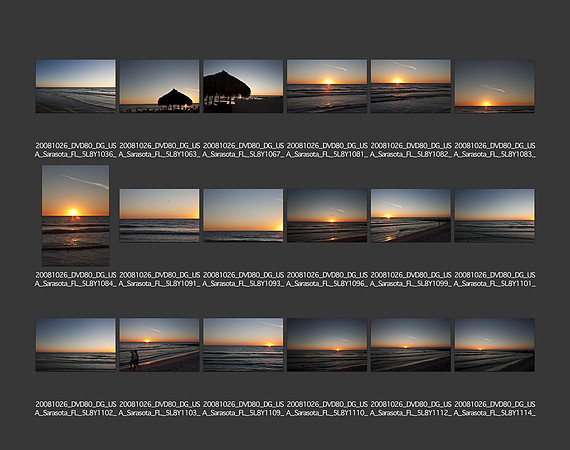Open the 5L8Y1102 thumbnail image
Screen dimensions: 570x450
pyautogui.click(x=76, y=345)
